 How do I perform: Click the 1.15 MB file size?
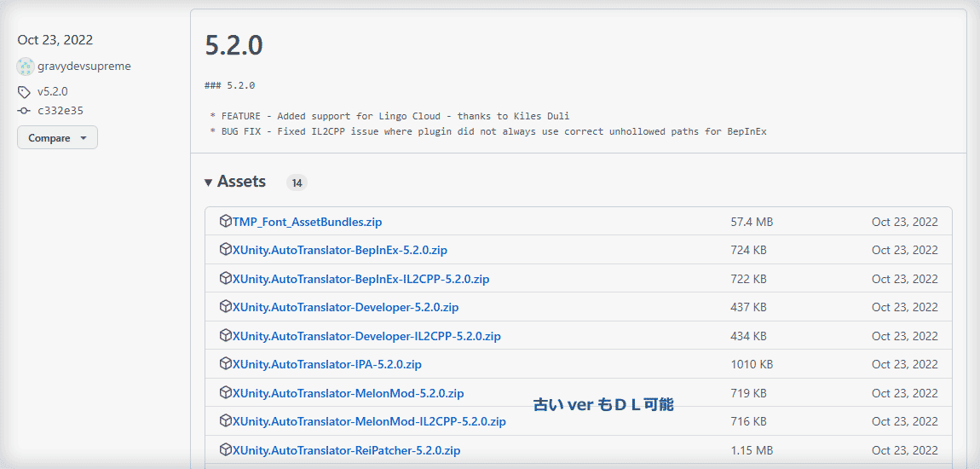[x=752, y=450]
